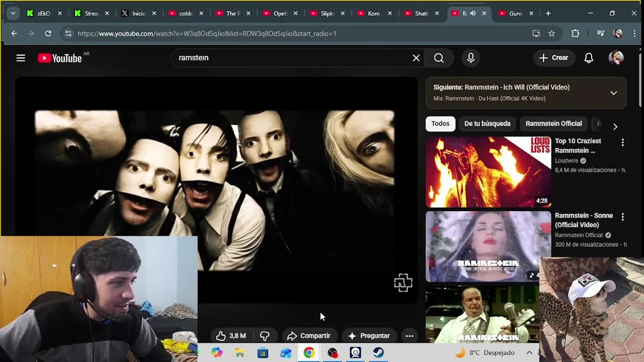
Task: Close the coldrain browser tab
Action: tap(201, 14)
